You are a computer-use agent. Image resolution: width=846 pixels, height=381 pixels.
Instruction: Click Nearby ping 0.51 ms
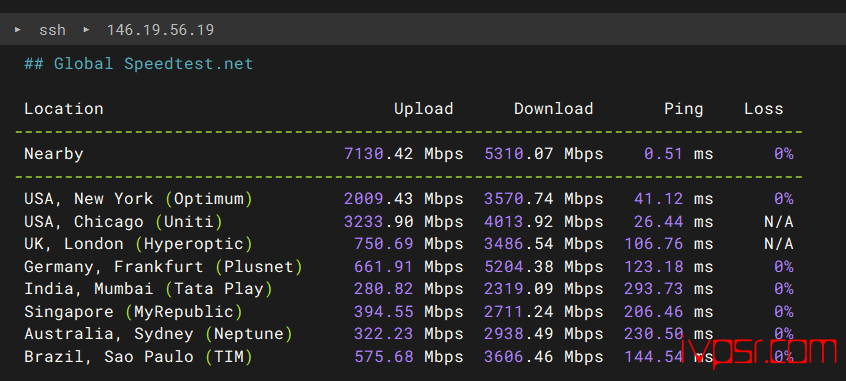[x=679, y=154]
